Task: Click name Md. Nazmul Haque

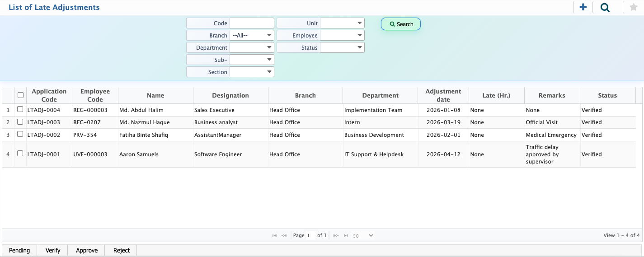Action: [x=145, y=122]
